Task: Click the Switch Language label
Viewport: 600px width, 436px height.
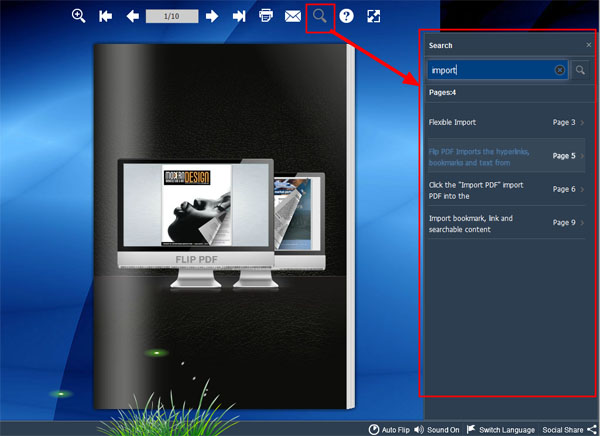Action: coord(507,430)
